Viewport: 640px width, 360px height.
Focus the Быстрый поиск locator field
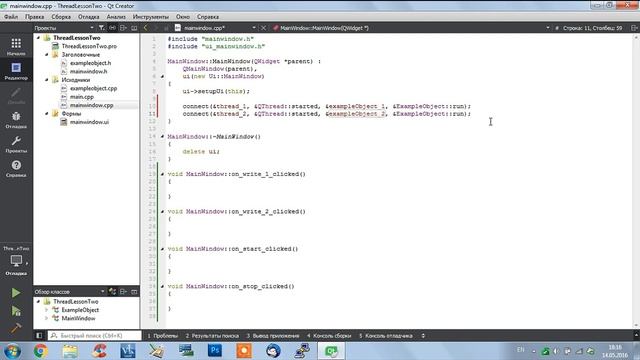point(94,336)
